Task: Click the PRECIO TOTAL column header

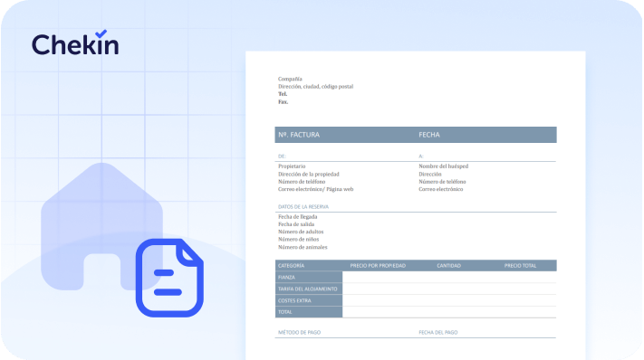Action: (x=521, y=266)
